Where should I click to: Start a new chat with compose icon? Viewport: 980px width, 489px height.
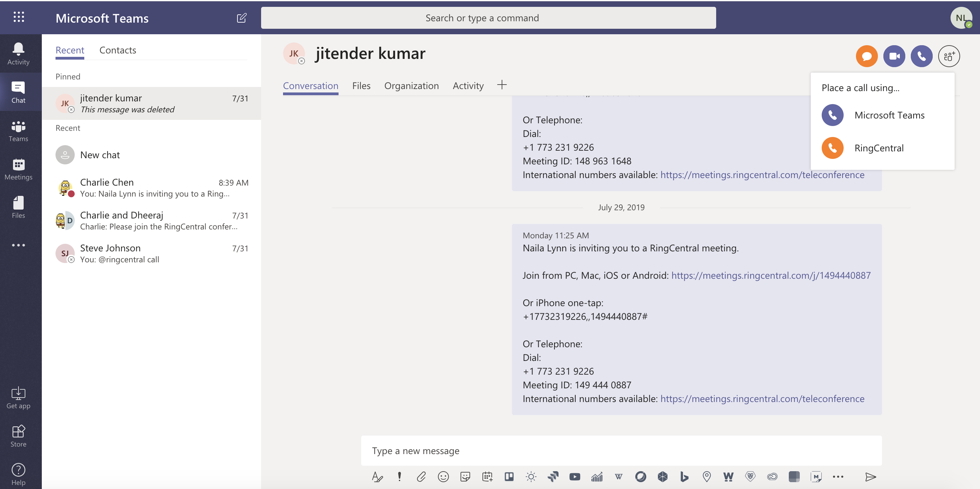pyautogui.click(x=242, y=18)
